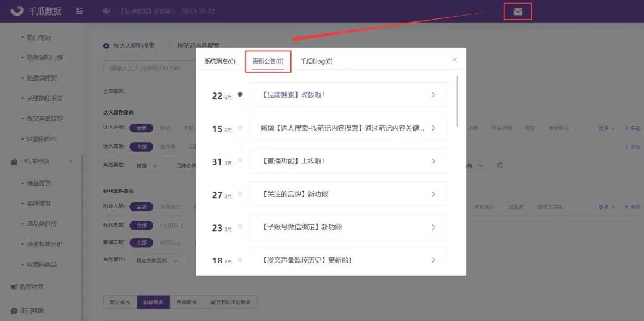This screenshot has width=644, height=321.
Task: Open 关注的红书号 in sidebar
Action: [45, 98]
